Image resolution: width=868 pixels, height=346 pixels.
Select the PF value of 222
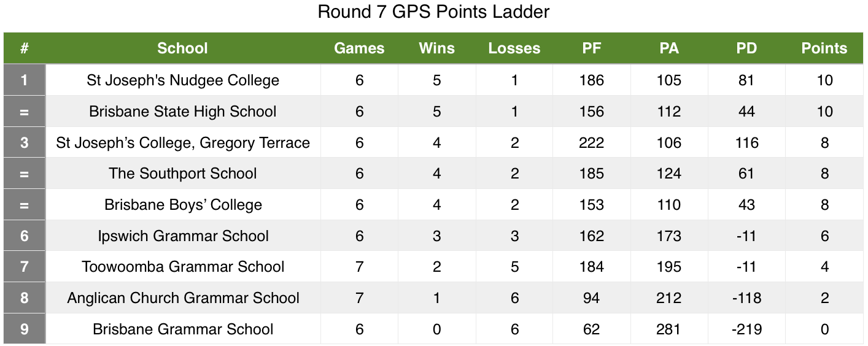point(592,143)
